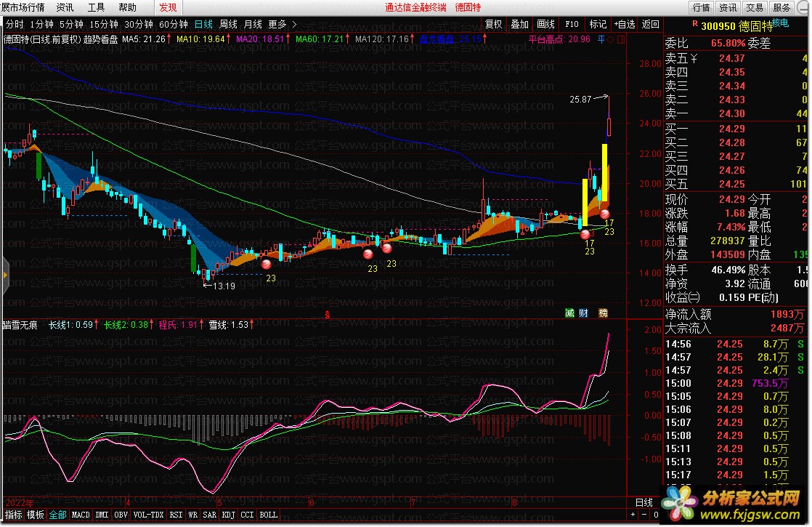Click the 榜 marker icon on chart

point(604,313)
